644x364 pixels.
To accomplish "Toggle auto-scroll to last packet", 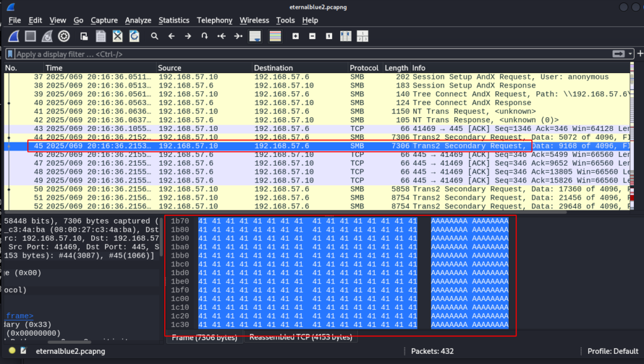I will coord(255,36).
